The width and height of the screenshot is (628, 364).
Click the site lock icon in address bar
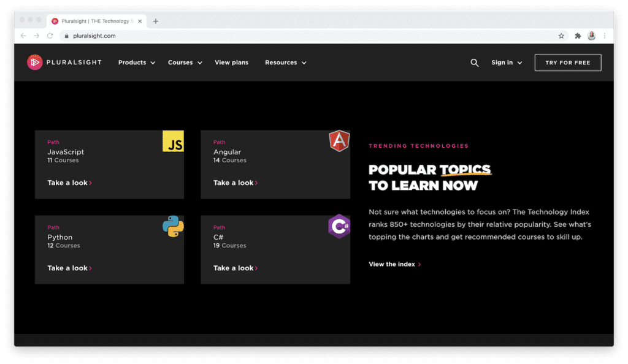click(x=66, y=36)
